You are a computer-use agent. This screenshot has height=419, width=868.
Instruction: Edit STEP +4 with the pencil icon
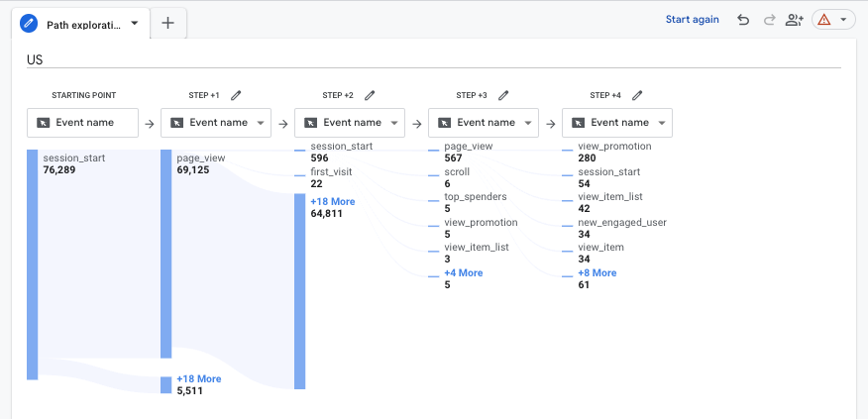[x=637, y=95]
